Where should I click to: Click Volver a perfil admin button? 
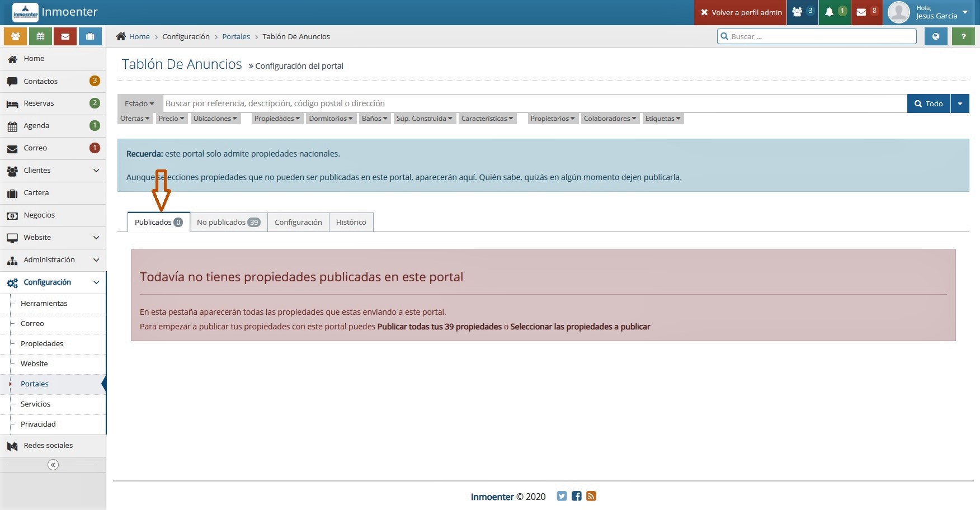[741, 12]
